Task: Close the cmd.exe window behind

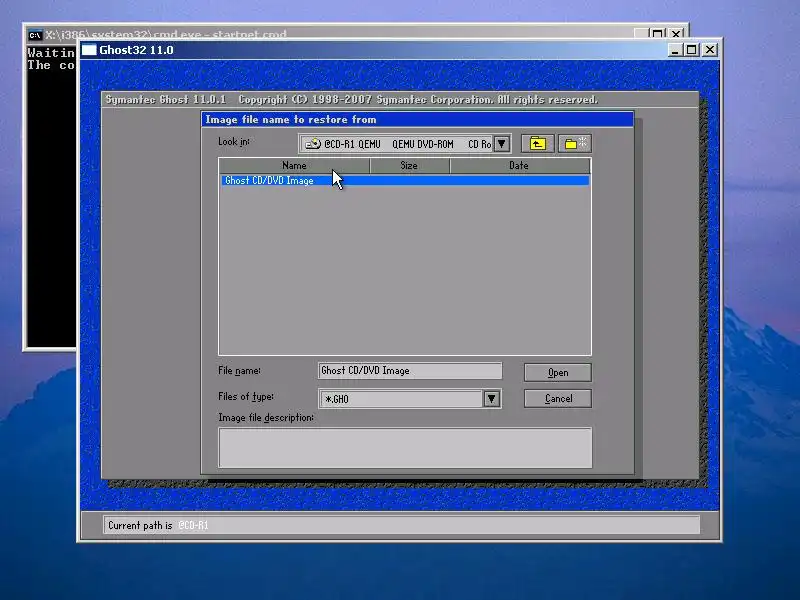Action: pos(676,34)
